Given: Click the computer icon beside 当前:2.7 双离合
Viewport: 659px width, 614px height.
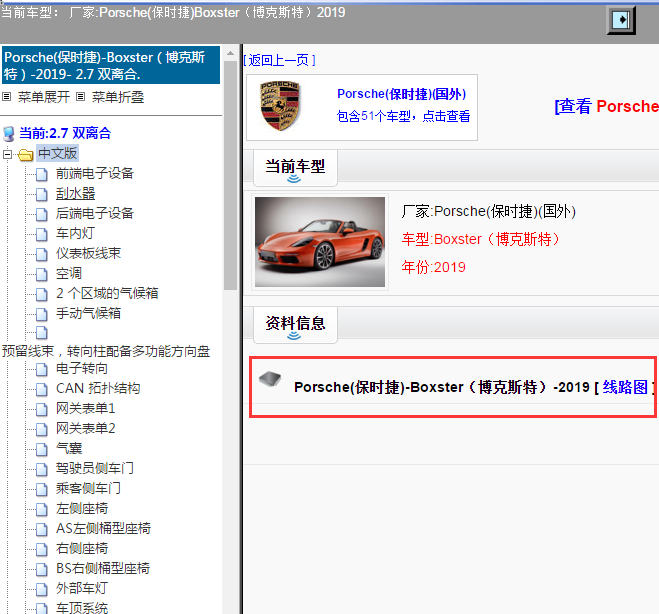Looking at the screenshot, I should (8, 134).
